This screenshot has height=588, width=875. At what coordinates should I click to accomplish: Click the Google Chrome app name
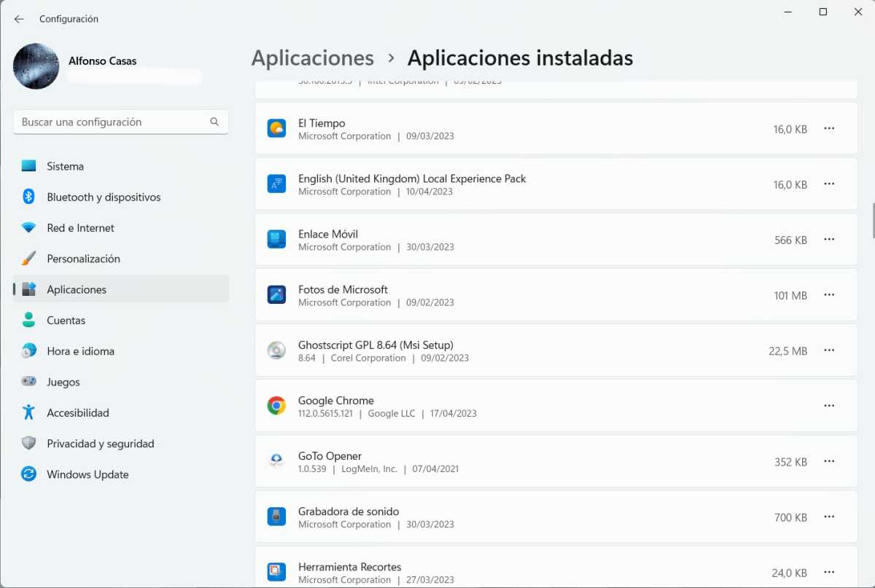click(336, 400)
